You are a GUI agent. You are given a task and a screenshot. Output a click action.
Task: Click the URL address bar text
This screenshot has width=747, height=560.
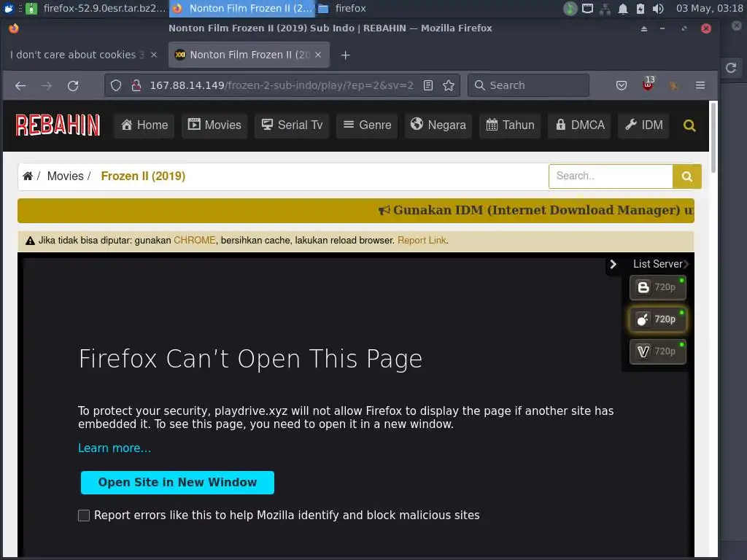281,85
